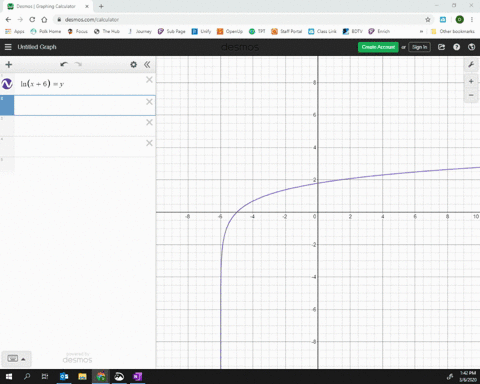480x384 pixels.
Task: Zoom in on the graph
Action: [471, 81]
